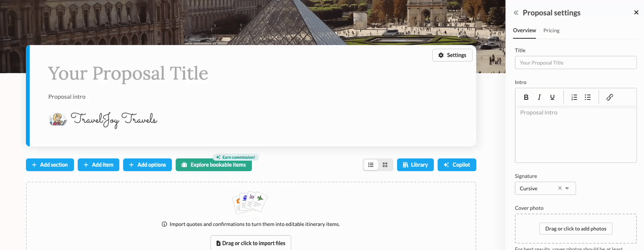This screenshot has height=250, width=644.
Task: Clear the Cursive signature selection
Action: point(560,188)
